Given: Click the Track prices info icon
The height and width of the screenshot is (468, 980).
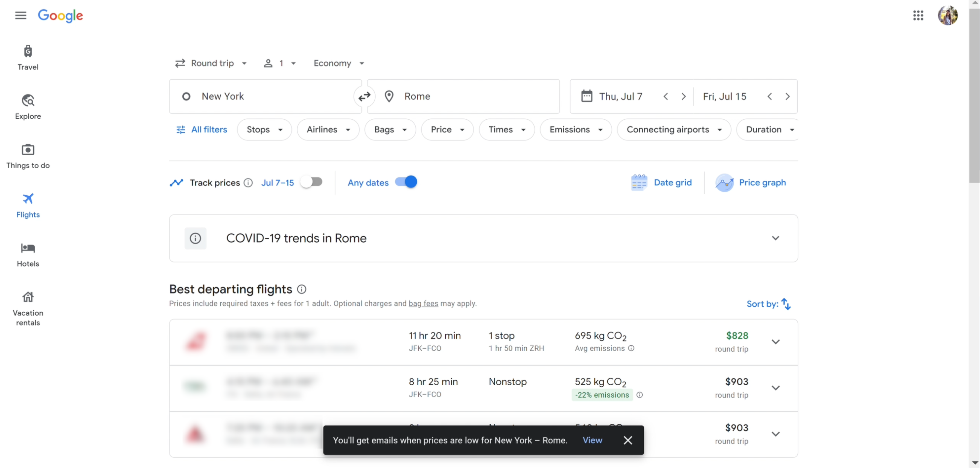Looking at the screenshot, I should point(248,183).
